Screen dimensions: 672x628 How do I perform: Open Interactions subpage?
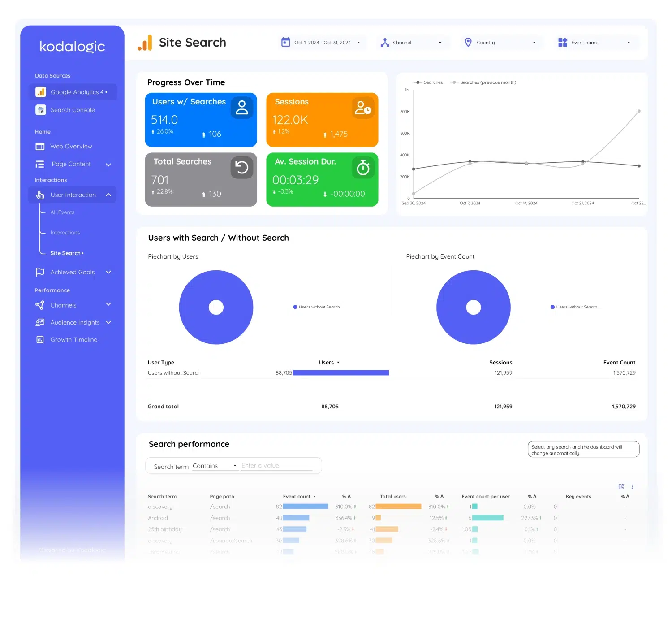[65, 233]
